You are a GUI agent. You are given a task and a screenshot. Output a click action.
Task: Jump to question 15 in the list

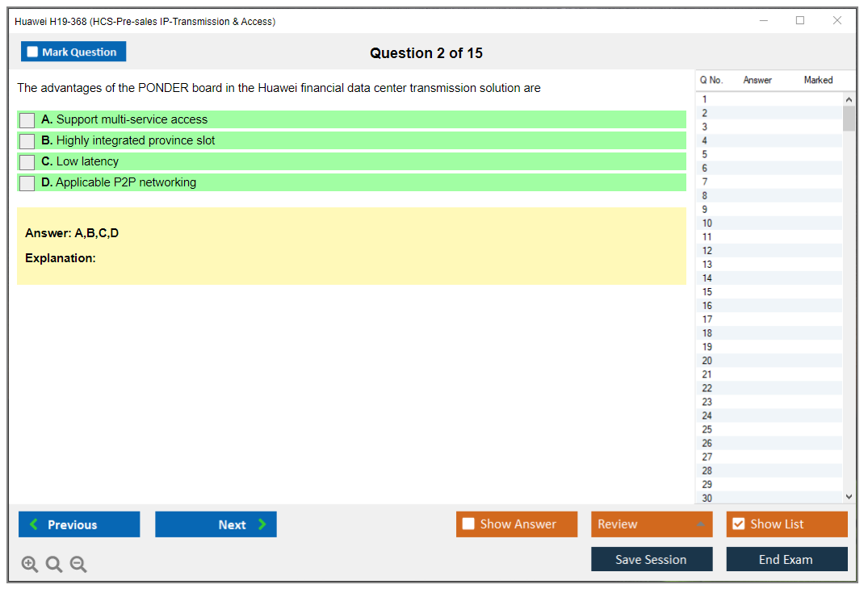[x=707, y=292]
